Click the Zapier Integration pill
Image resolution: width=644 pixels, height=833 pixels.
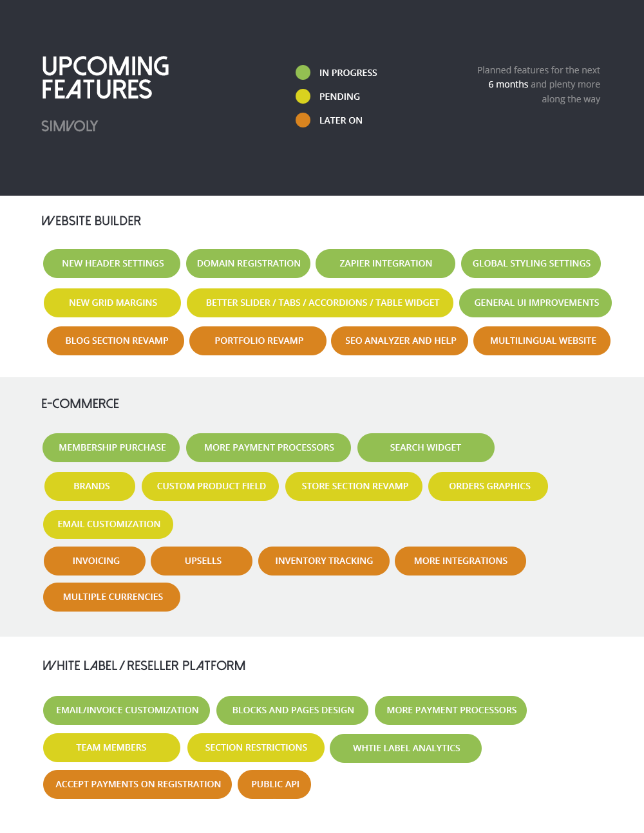tap(385, 263)
